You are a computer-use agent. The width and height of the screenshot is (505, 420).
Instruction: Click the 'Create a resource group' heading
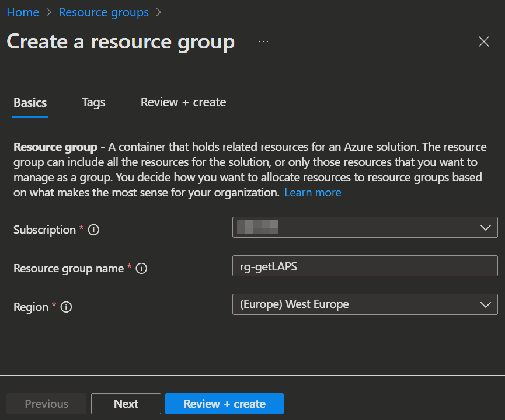coord(120,42)
